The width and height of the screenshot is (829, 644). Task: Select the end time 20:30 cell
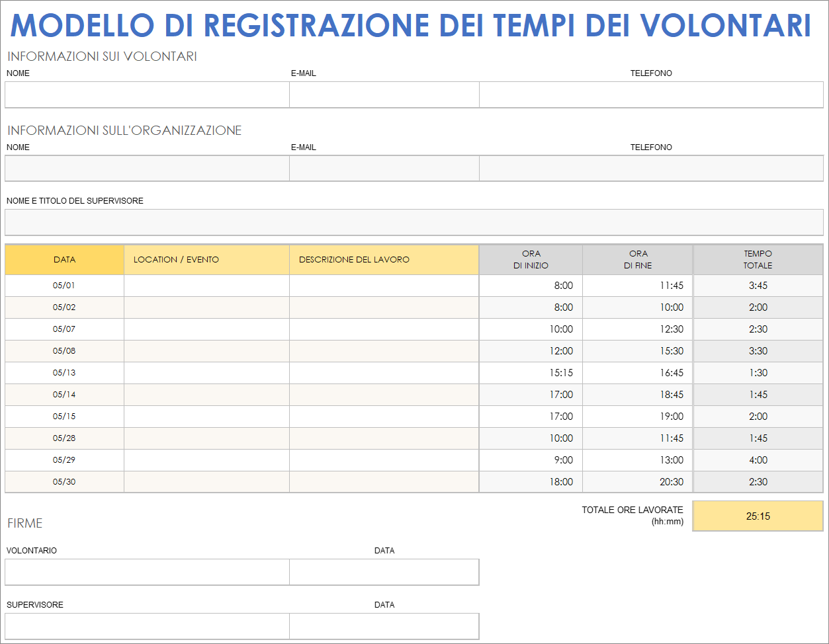tap(636, 481)
